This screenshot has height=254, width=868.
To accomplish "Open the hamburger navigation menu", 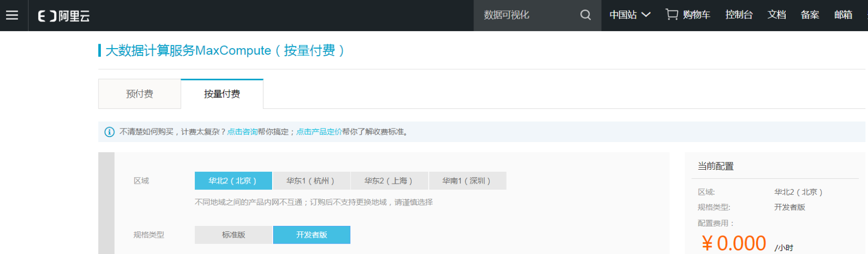I will [x=12, y=15].
